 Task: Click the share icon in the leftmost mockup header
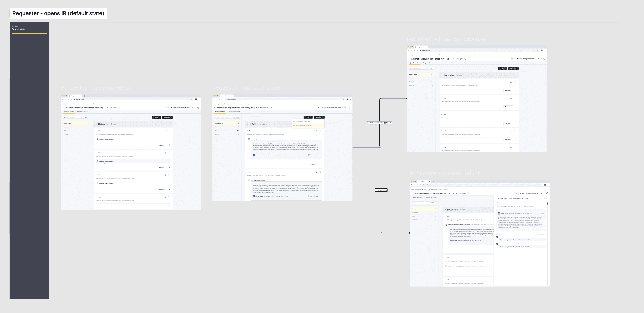click(167, 108)
